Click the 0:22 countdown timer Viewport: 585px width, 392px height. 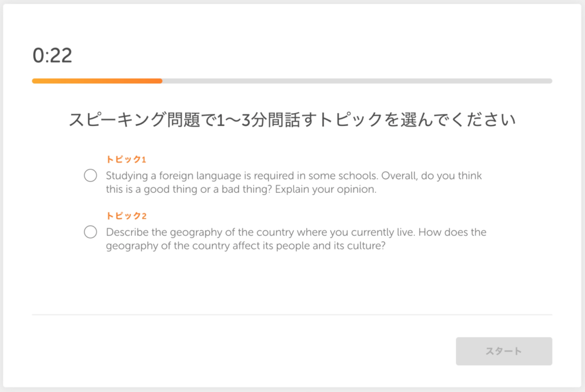pyautogui.click(x=52, y=55)
